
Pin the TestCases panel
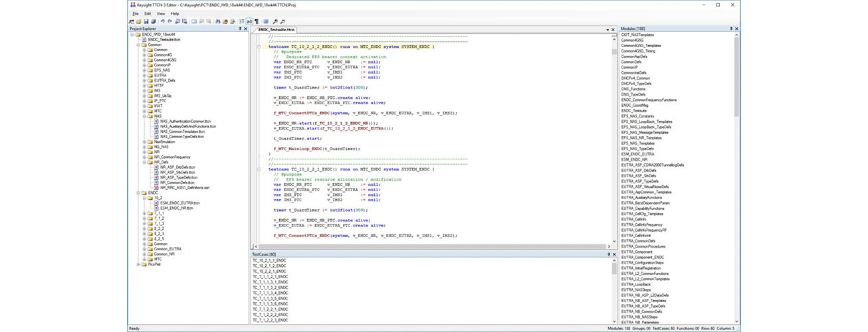coord(608,254)
